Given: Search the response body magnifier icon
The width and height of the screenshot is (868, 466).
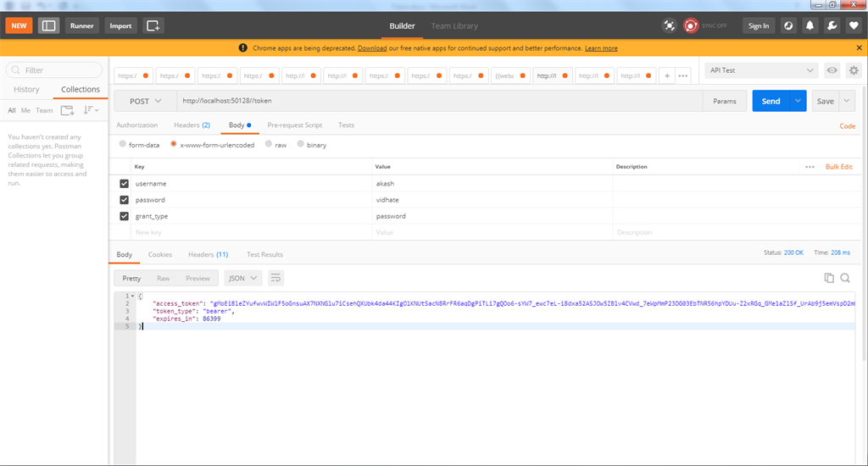Looking at the screenshot, I should [x=845, y=278].
